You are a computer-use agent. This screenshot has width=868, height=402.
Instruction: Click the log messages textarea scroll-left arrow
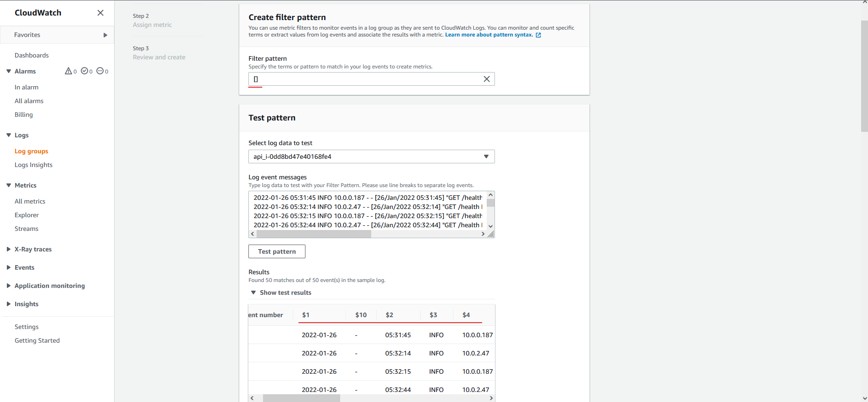point(253,234)
